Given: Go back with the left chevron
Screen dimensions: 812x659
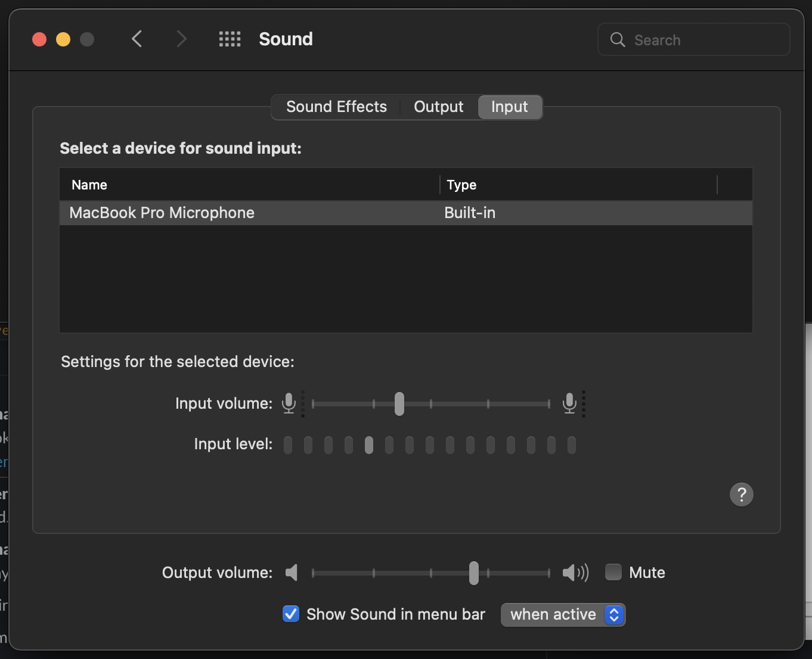Looking at the screenshot, I should [137, 39].
